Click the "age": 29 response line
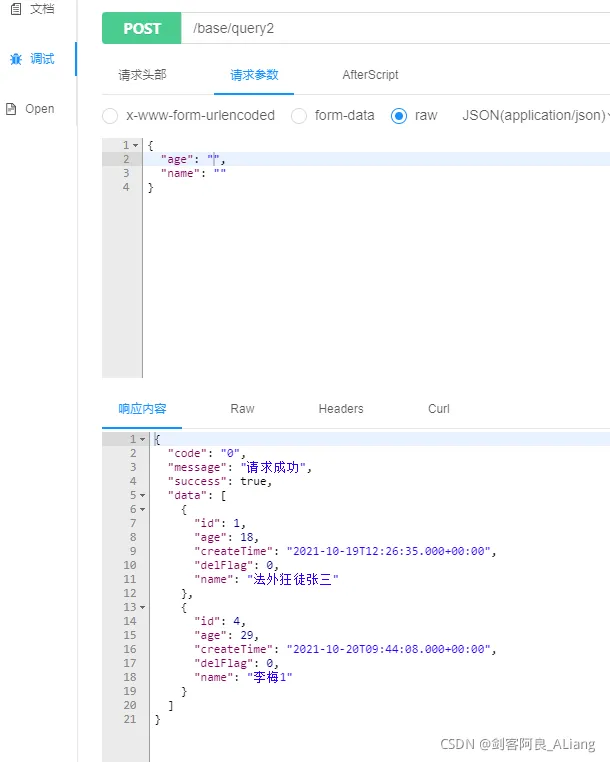This screenshot has width=610, height=762. [227, 636]
